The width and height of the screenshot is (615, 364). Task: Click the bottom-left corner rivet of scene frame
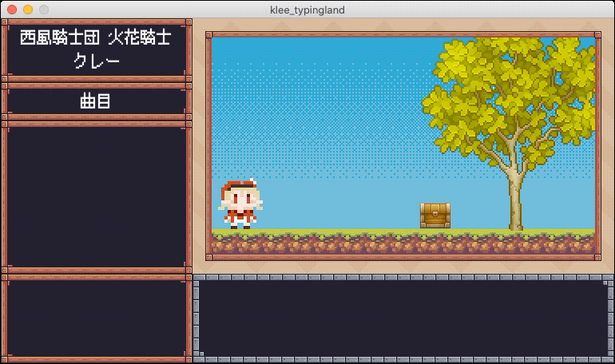tap(209, 257)
